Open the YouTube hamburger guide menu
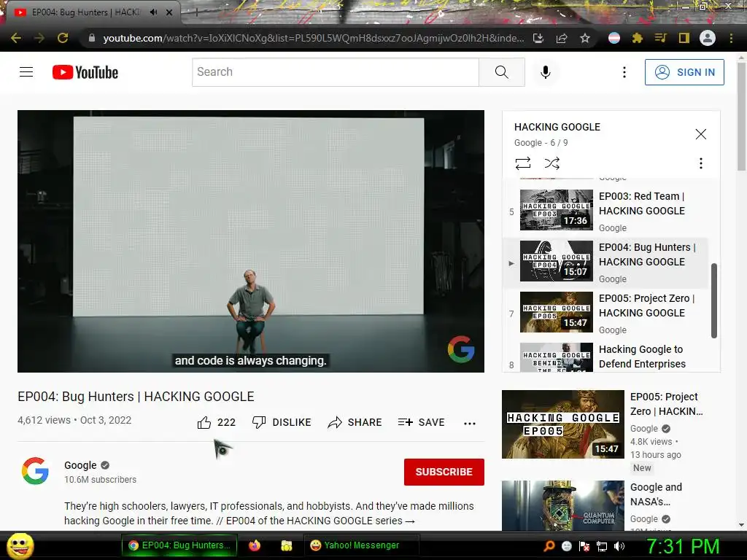The image size is (747, 560). pyautogui.click(x=26, y=72)
